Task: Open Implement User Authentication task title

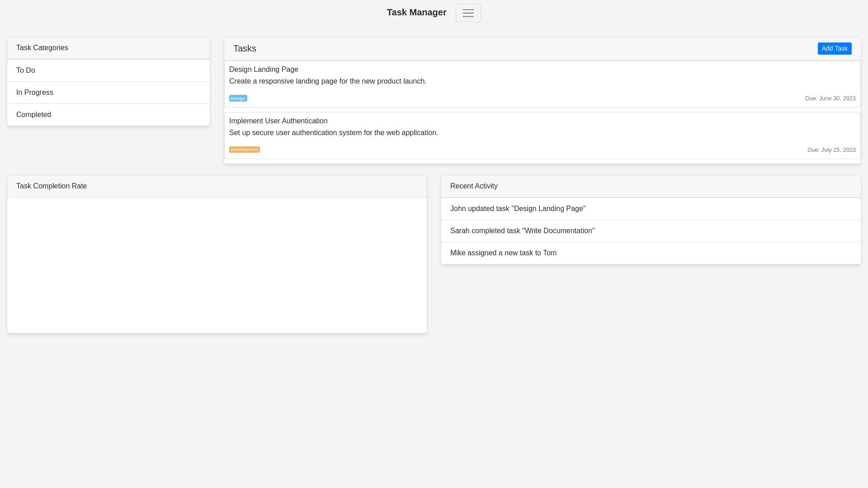Action: point(278,121)
